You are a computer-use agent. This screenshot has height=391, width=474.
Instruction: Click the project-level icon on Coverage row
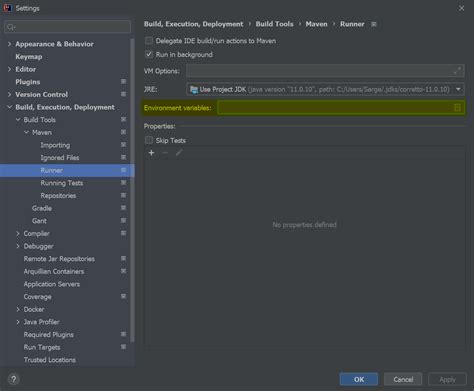tap(123, 296)
